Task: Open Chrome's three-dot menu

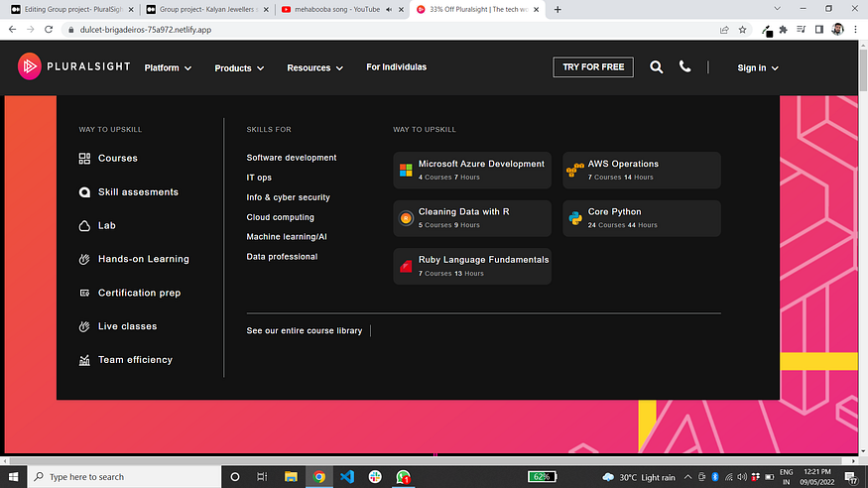Action: click(x=856, y=30)
